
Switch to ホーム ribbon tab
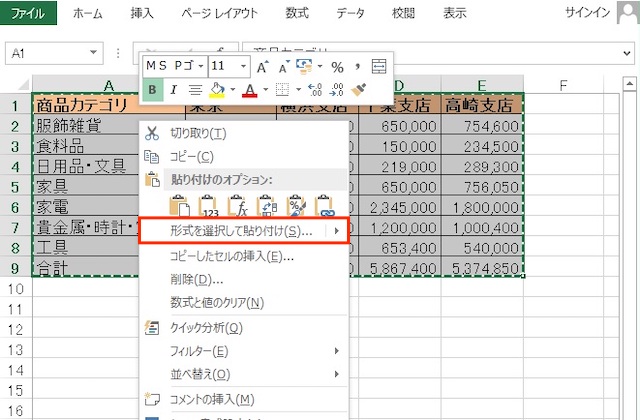(88, 13)
